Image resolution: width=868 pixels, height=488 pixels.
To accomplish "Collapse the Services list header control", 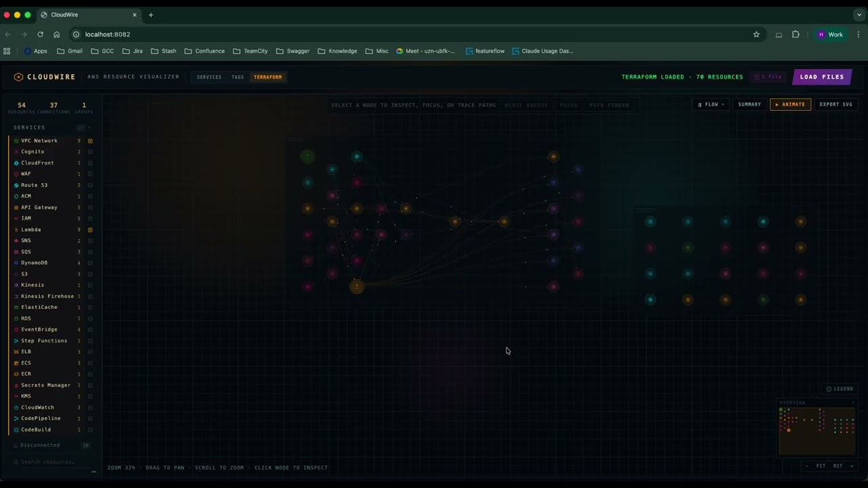I will coord(89,127).
